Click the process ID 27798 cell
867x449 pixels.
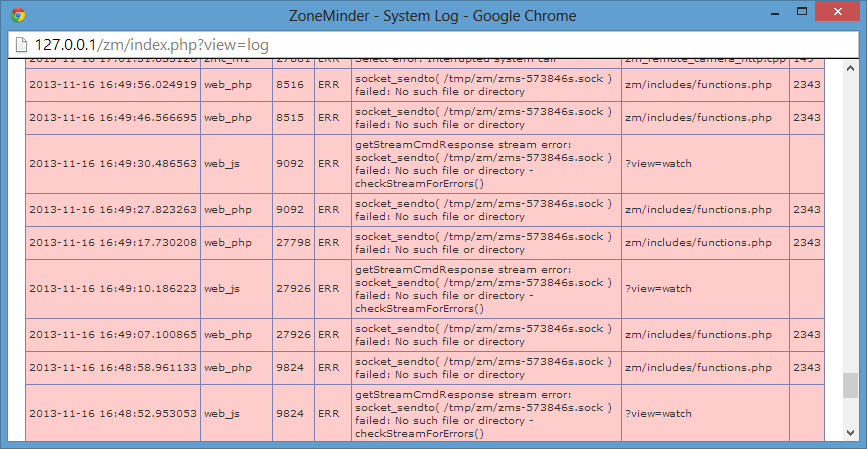(x=293, y=243)
